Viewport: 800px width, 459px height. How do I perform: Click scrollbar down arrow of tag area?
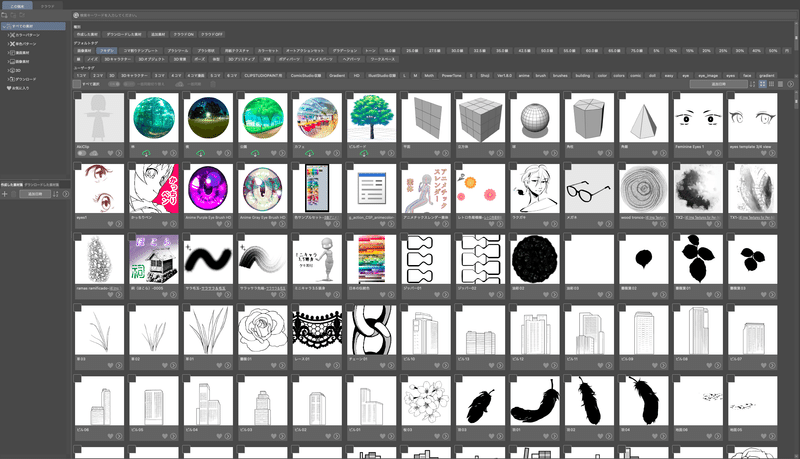click(796, 78)
